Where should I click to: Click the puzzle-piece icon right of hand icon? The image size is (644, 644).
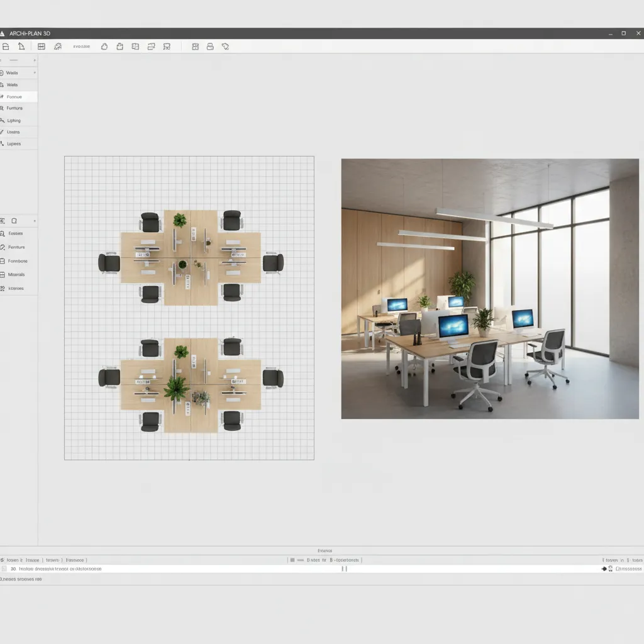[120, 47]
